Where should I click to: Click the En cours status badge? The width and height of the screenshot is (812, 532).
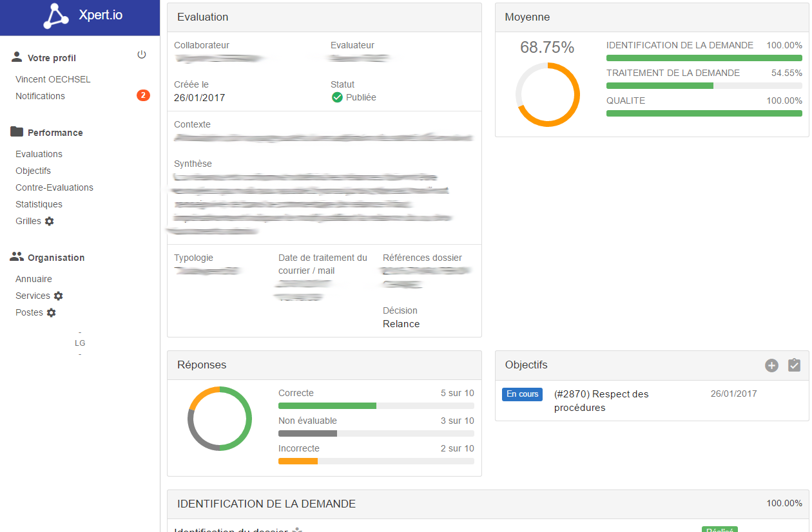tap(522, 394)
